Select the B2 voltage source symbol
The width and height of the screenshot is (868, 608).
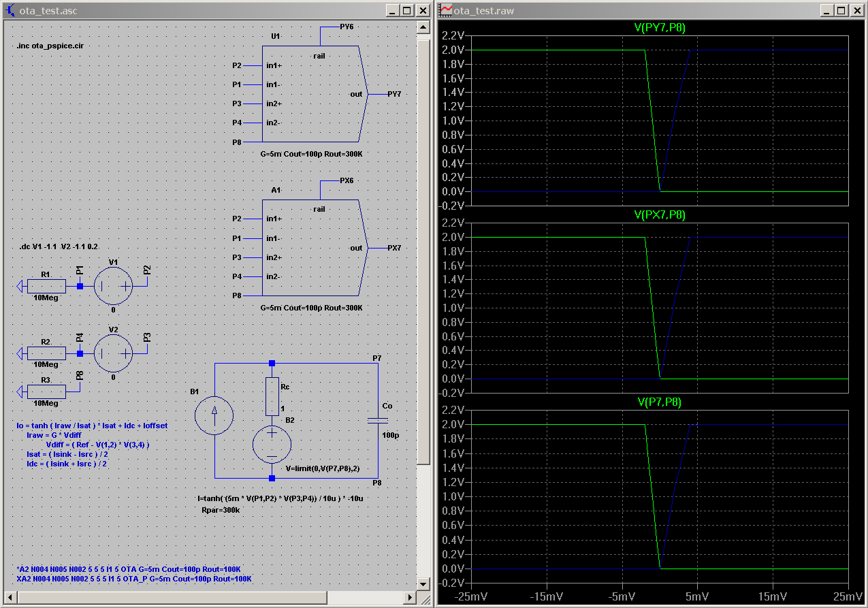coord(272,445)
